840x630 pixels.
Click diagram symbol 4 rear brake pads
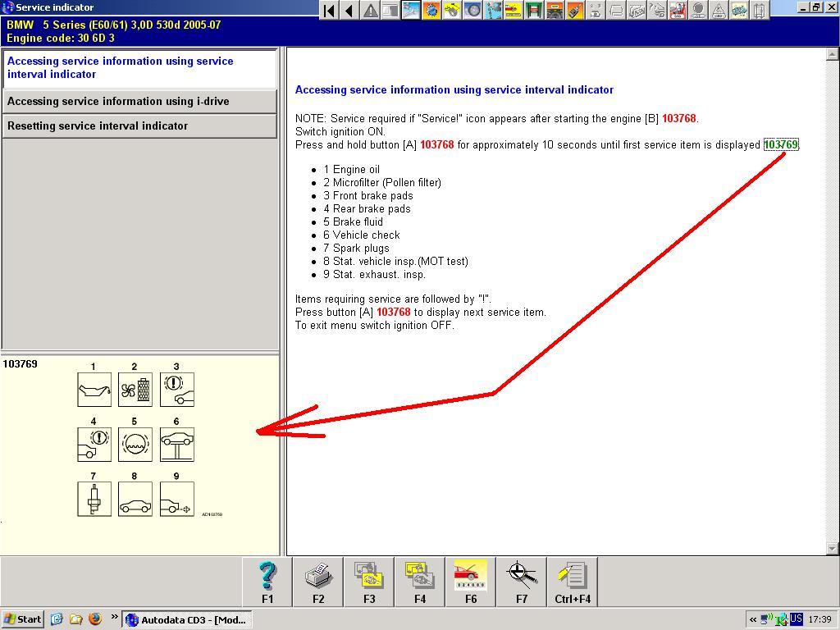(94, 444)
